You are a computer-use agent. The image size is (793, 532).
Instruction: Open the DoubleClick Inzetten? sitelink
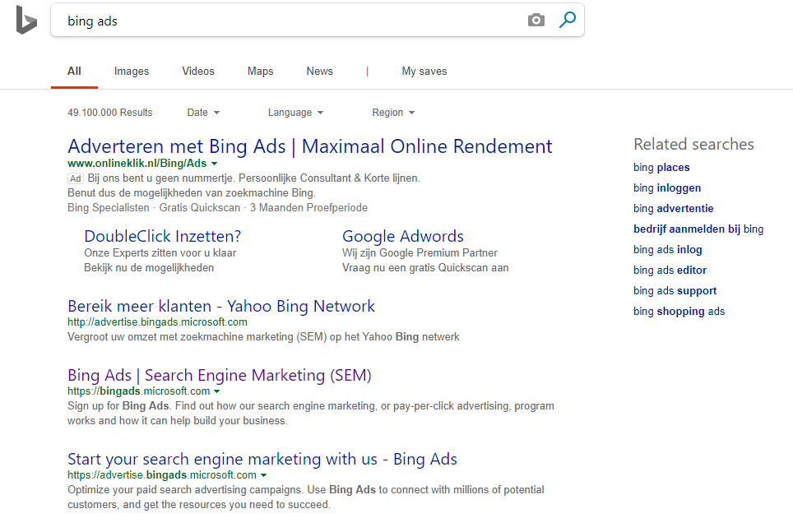[162, 236]
